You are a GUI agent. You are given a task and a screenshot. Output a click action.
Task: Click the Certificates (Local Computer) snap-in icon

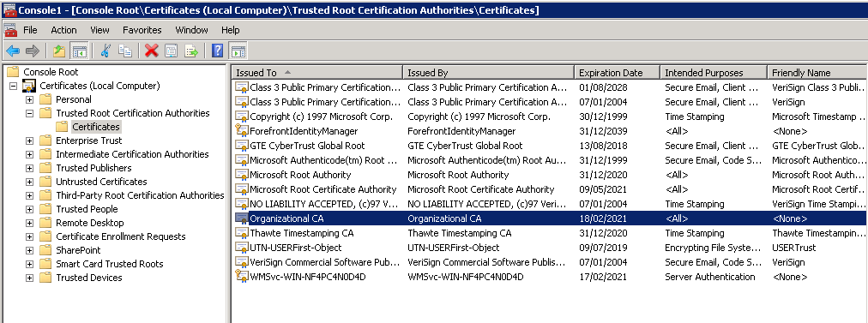click(29, 86)
